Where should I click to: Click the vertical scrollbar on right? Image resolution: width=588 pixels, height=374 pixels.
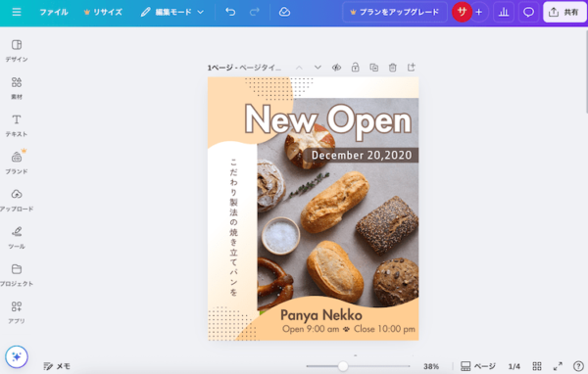coord(586,71)
